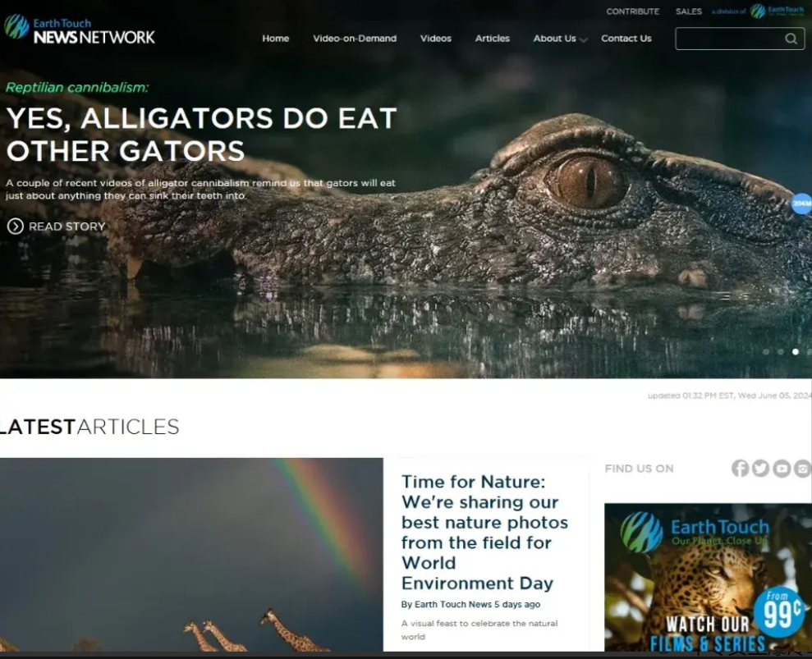
Task: Open the giraffes and rainbow article thumbnail
Action: coord(191,555)
